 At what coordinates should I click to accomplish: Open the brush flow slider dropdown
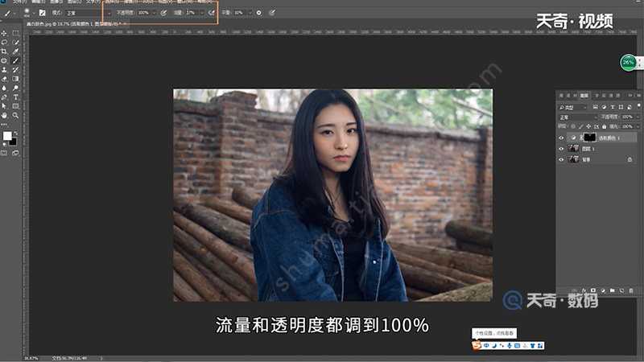click(x=202, y=13)
